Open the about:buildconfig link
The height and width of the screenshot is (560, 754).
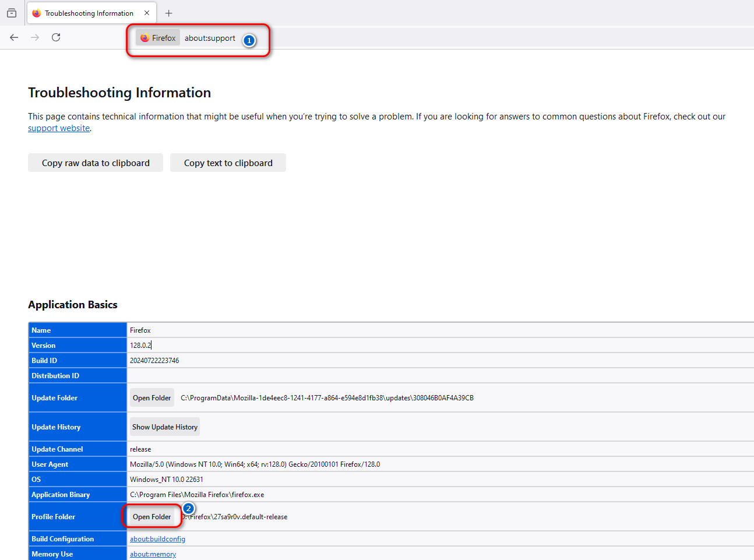(x=157, y=539)
